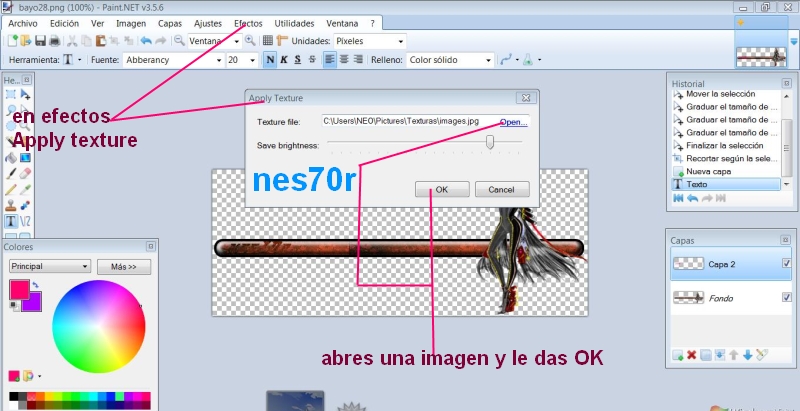
Task: Select the Paint Bucket tool
Action: click(x=11, y=158)
